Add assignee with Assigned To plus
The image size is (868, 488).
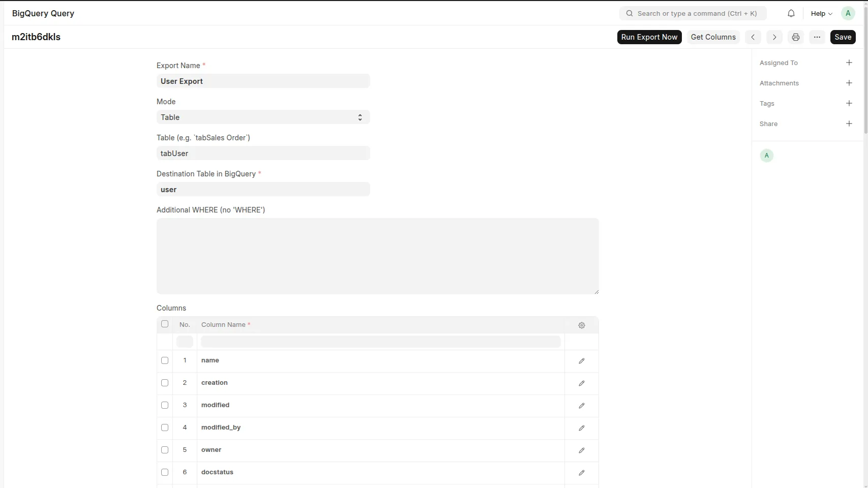[x=849, y=63]
